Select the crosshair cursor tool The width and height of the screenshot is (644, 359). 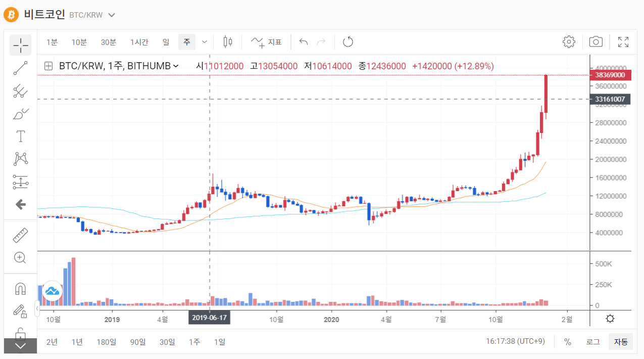[x=20, y=45]
